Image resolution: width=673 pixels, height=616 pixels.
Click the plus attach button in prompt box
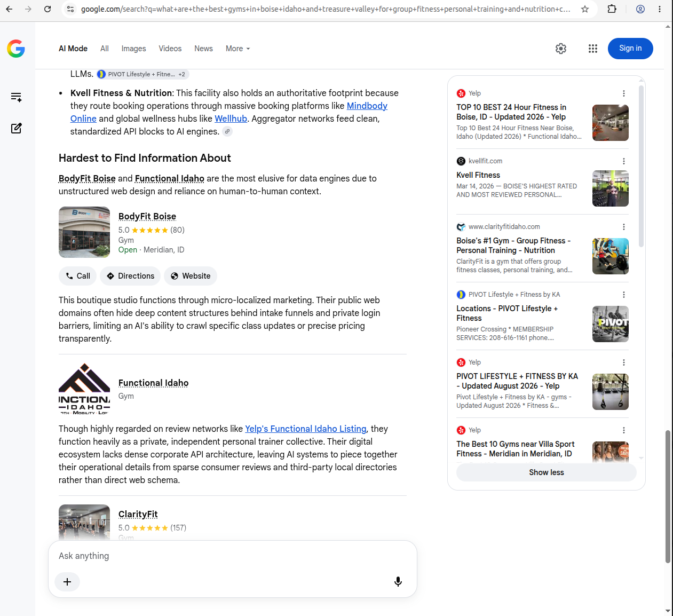(67, 582)
